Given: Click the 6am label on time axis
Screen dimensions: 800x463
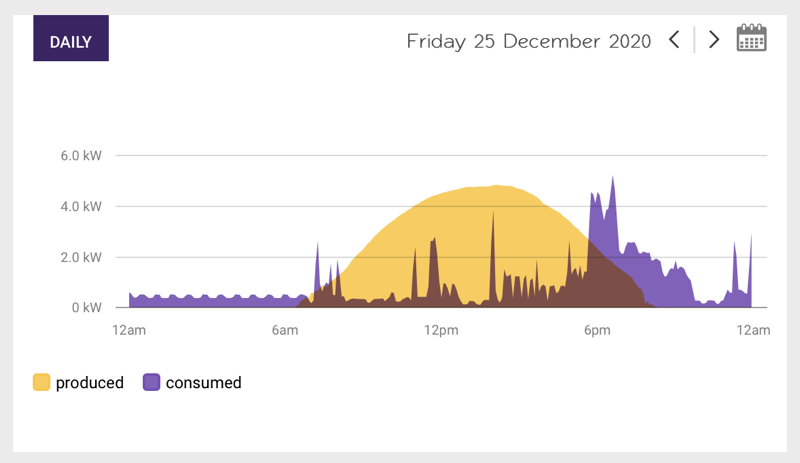Looking at the screenshot, I should (x=285, y=330).
